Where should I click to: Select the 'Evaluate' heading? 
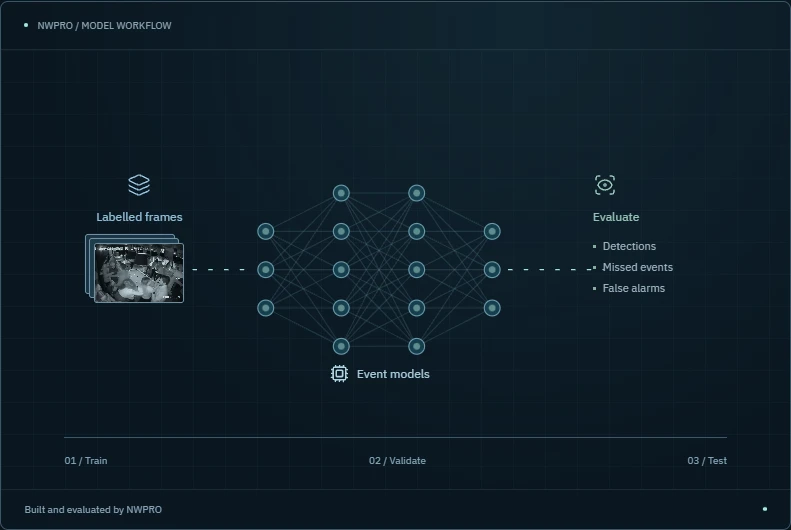tap(615, 217)
